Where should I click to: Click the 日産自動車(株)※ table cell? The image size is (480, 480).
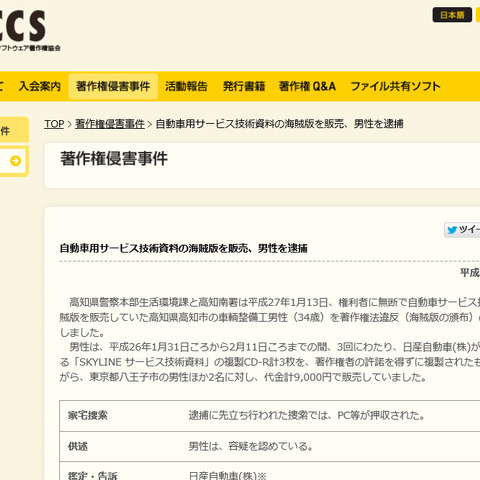tap(228, 475)
